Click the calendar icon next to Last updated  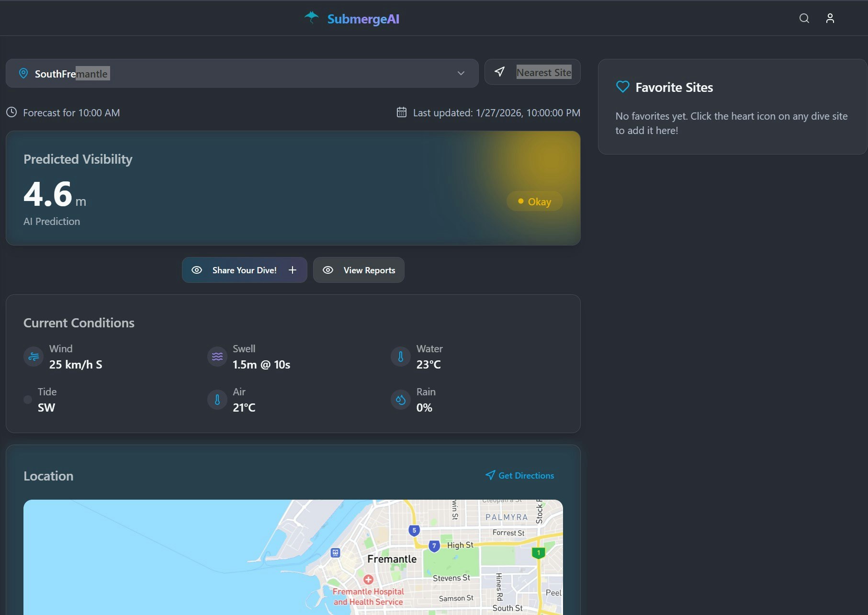pos(401,112)
